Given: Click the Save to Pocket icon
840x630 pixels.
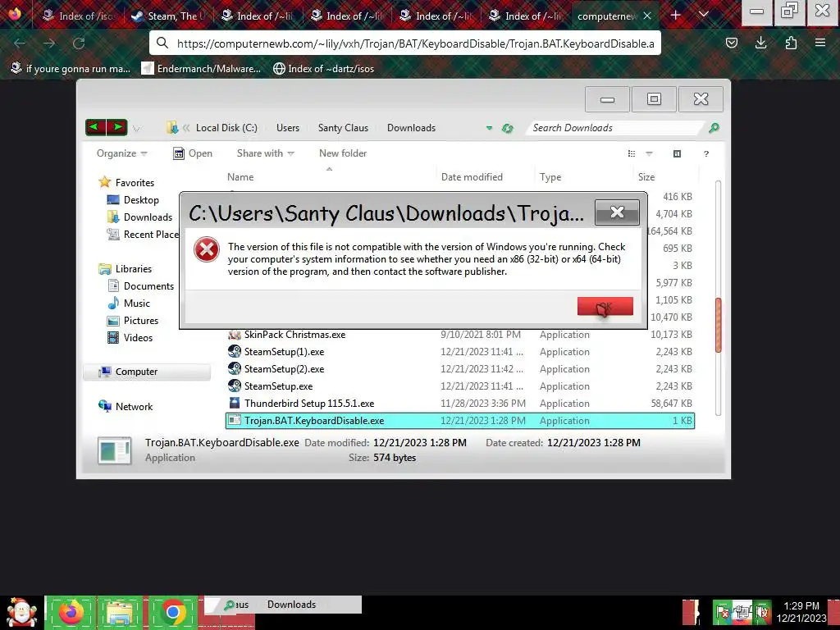Looking at the screenshot, I should 731,43.
